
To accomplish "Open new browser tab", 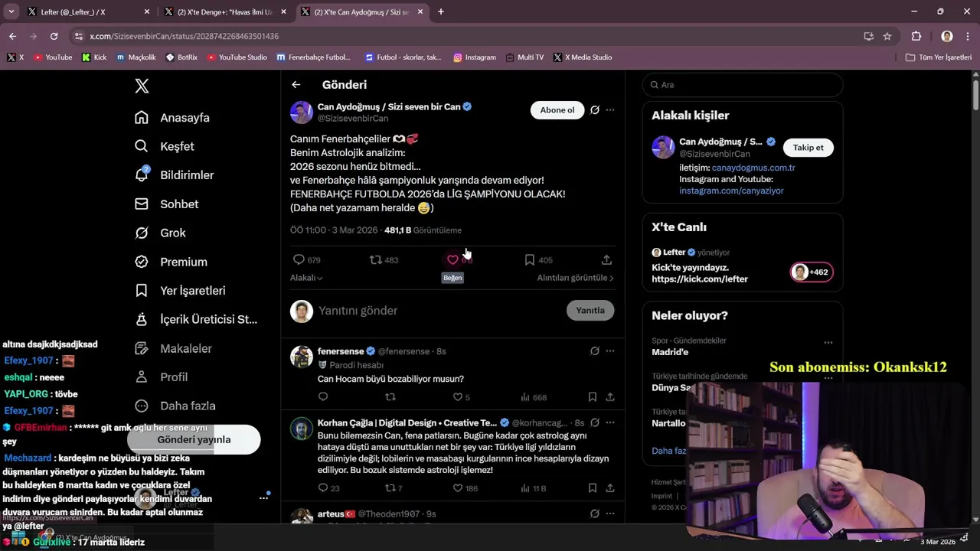I will (441, 12).
